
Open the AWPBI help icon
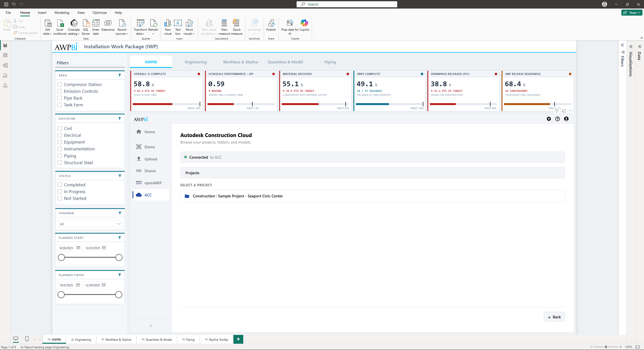558,119
